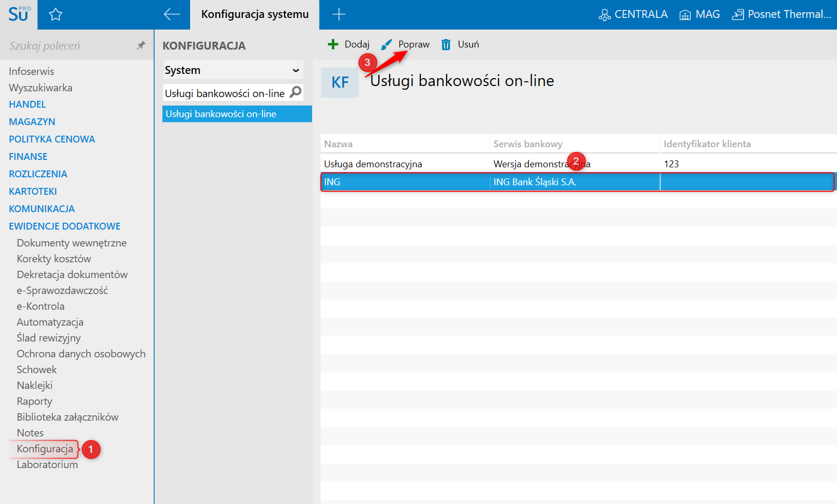Expand the KOMUNIKACJA module

pos(42,209)
